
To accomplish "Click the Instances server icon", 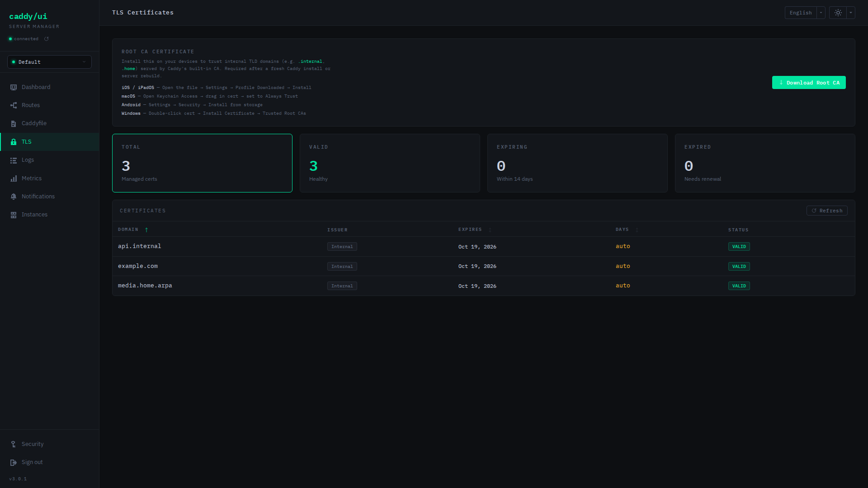I will (14, 215).
